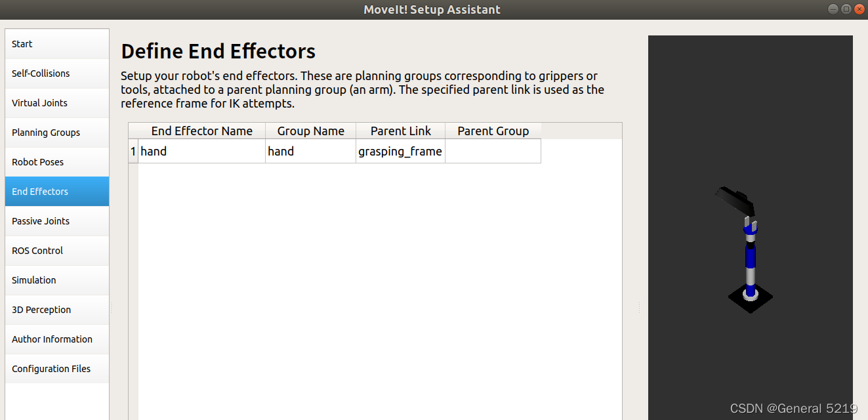Select the grasping_frame parent link cell
This screenshot has width=868, height=420.
pyautogui.click(x=401, y=152)
